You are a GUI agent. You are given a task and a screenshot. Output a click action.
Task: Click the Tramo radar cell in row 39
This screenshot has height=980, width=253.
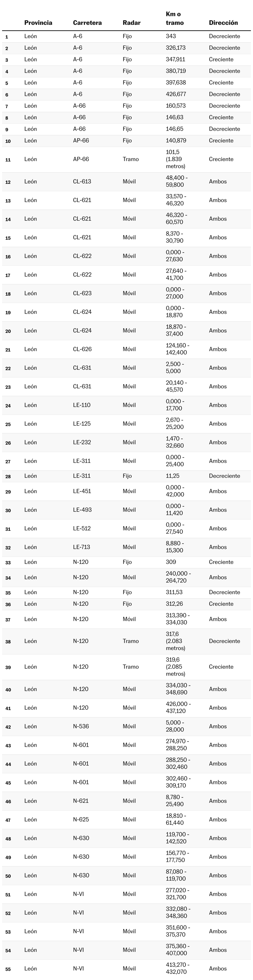coord(131,667)
